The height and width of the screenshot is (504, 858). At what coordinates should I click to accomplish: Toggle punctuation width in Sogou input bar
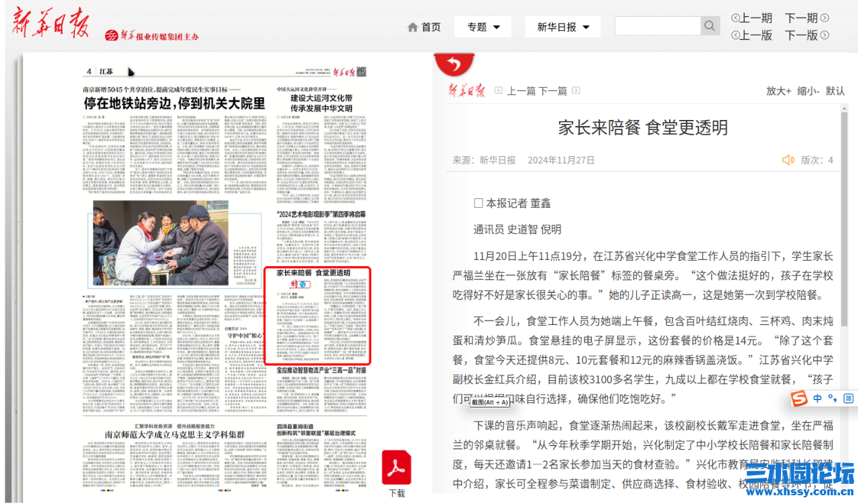[x=833, y=398]
